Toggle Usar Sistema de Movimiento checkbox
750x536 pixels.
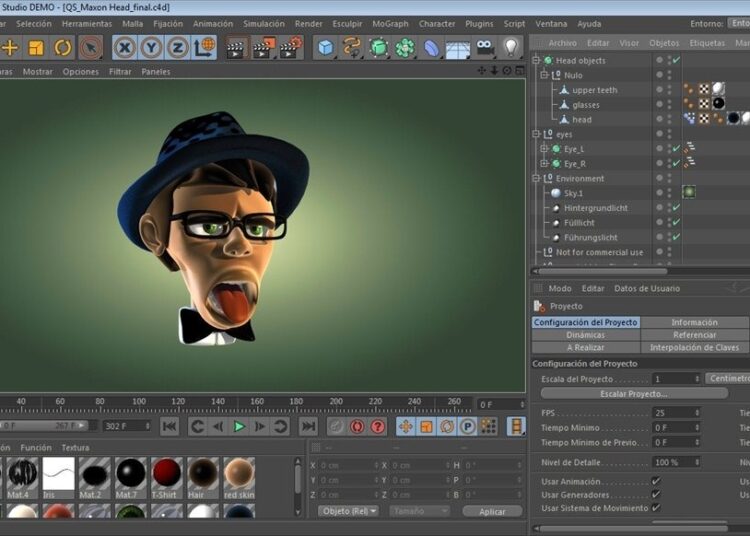(x=656, y=508)
